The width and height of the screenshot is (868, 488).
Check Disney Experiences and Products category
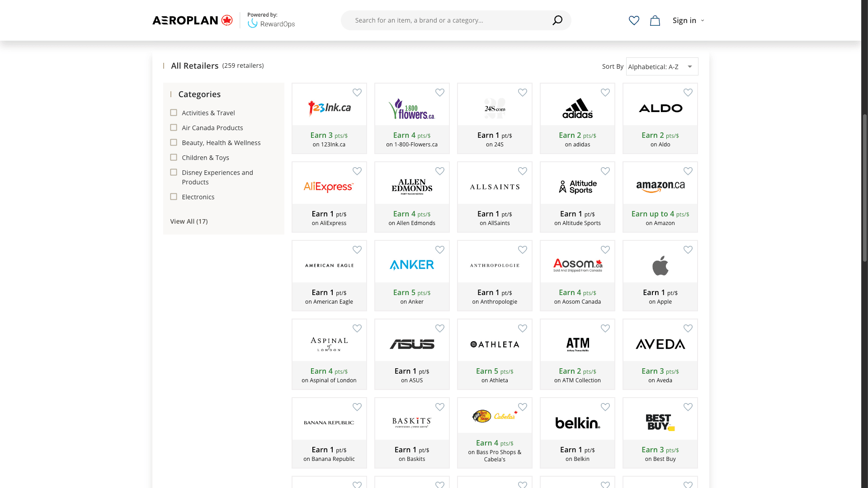(x=174, y=172)
